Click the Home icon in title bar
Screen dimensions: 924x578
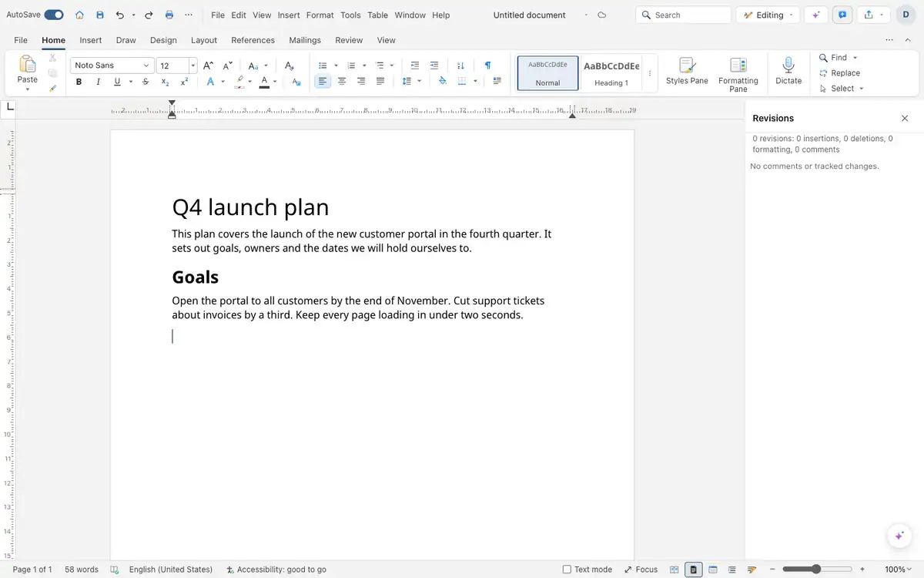pos(80,15)
